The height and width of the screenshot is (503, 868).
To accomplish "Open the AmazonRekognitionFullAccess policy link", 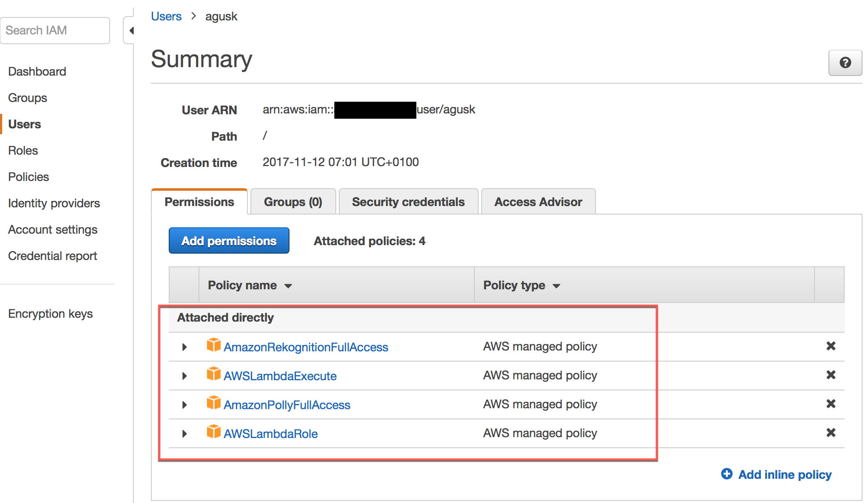I will 306,347.
